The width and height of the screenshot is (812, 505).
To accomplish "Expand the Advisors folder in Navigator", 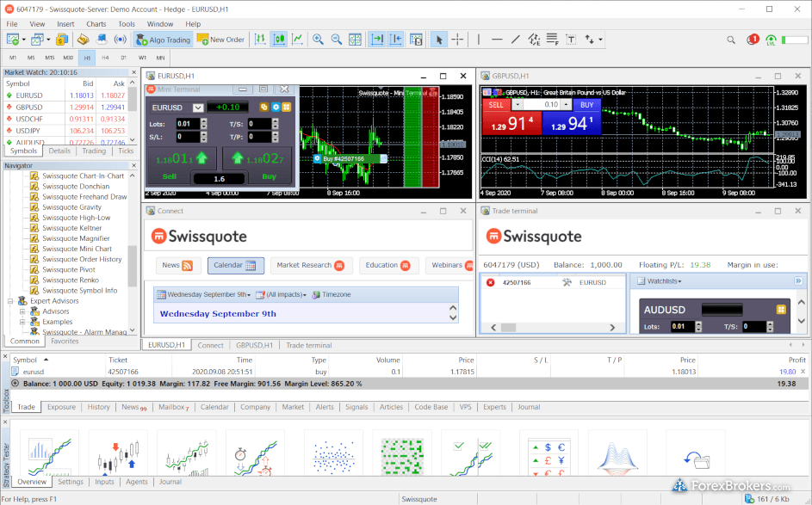I will click(x=22, y=311).
